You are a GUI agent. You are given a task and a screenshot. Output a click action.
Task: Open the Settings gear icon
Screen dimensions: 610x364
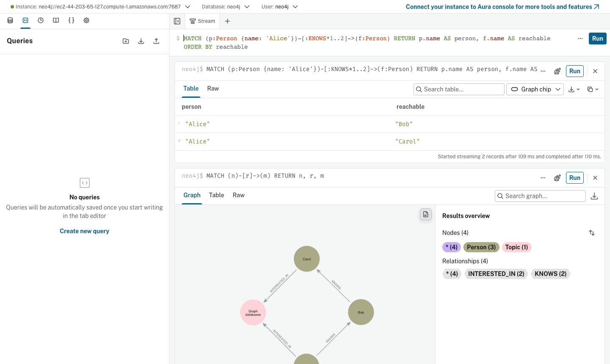tap(86, 20)
